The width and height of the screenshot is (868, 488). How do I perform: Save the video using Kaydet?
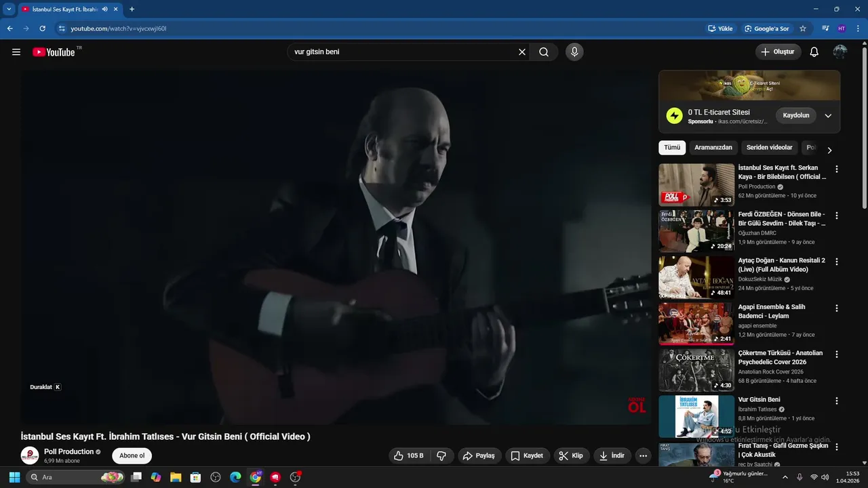point(527,455)
